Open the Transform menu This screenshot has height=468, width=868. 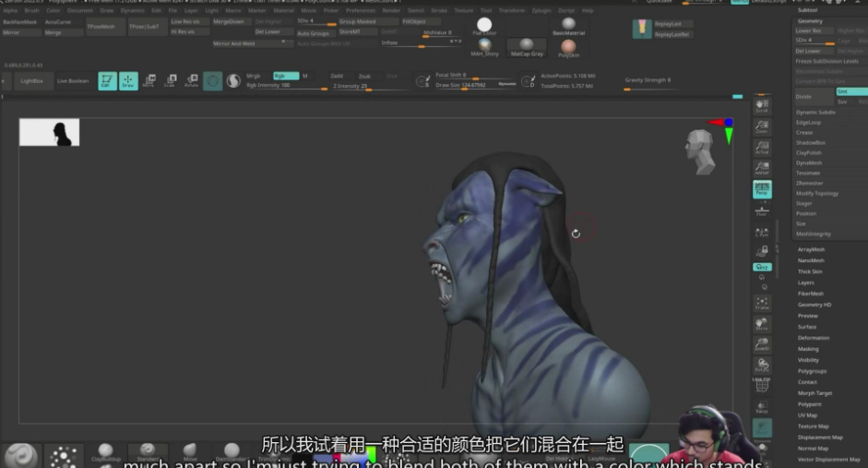pos(511,10)
